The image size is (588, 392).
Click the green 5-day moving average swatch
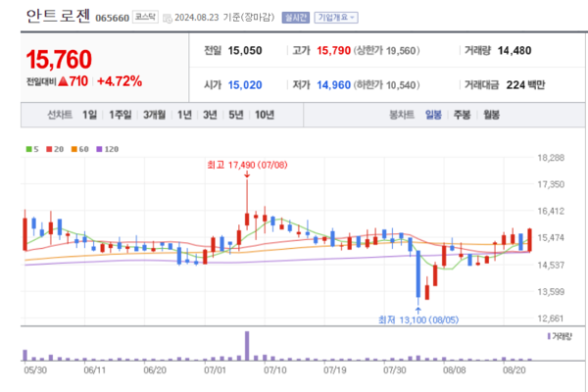(x=28, y=149)
